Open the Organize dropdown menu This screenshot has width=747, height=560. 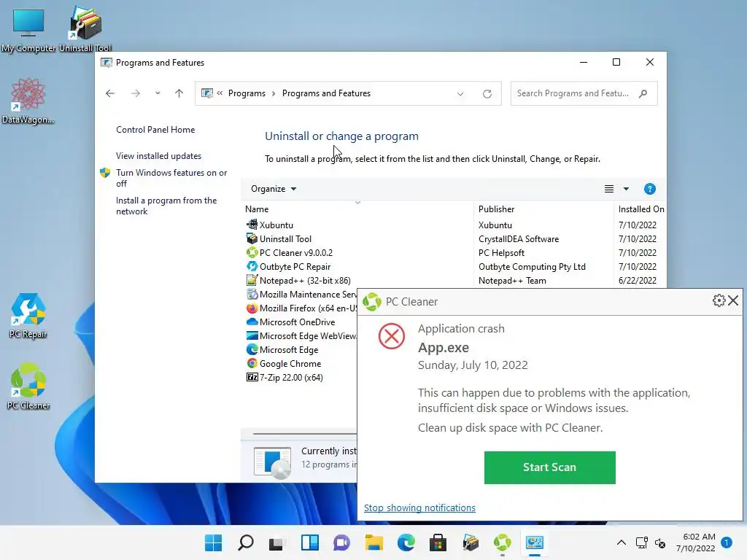(x=274, y=189)
